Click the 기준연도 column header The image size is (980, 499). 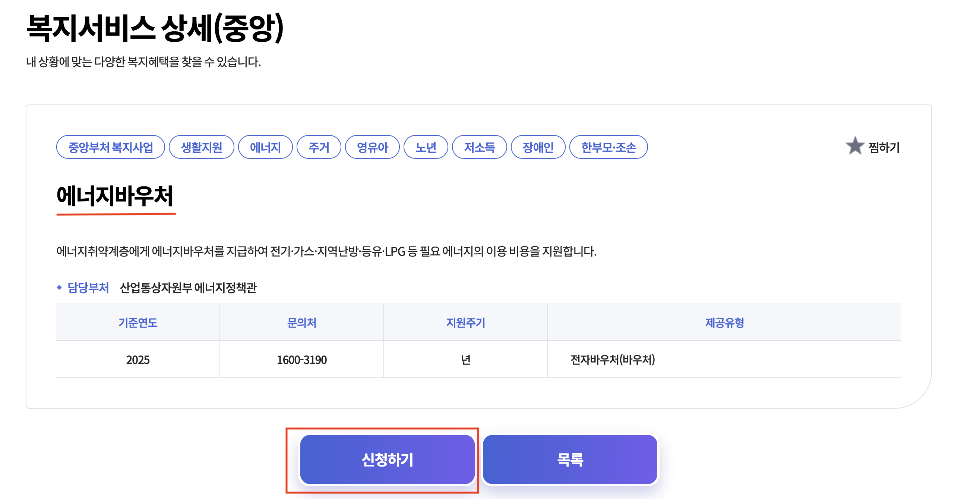click(x=138, y=323)
